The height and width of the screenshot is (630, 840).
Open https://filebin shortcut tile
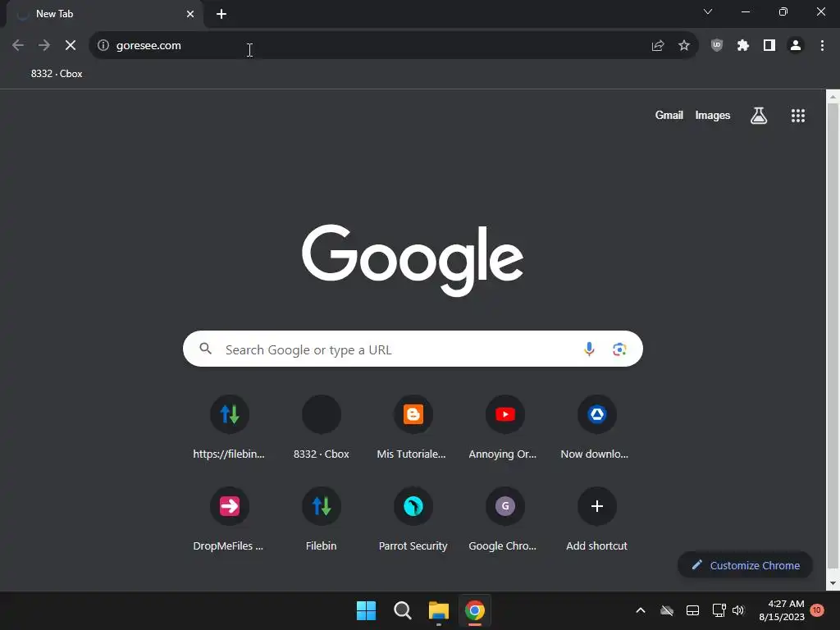click(x=230, y=427)
